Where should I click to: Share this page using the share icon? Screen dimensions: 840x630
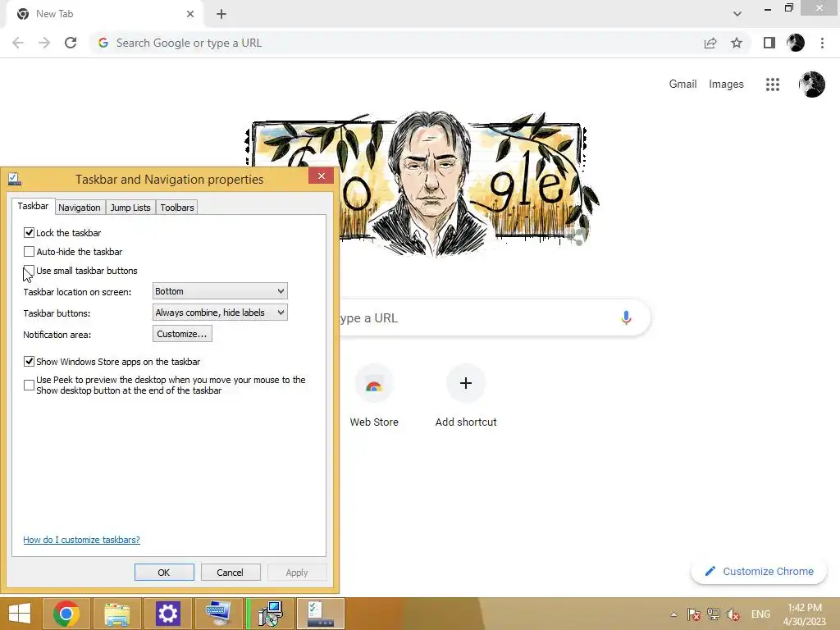710,43
